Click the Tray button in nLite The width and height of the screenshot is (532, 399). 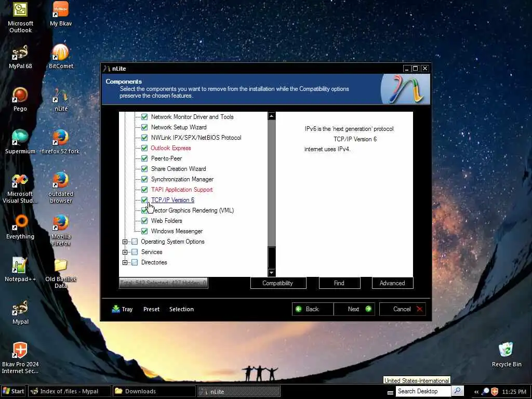[x=122, y=309]
